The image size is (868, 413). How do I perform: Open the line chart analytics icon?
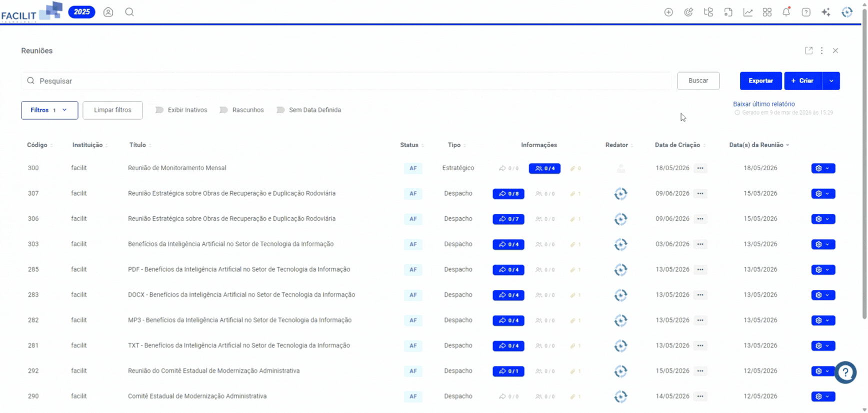747,12
